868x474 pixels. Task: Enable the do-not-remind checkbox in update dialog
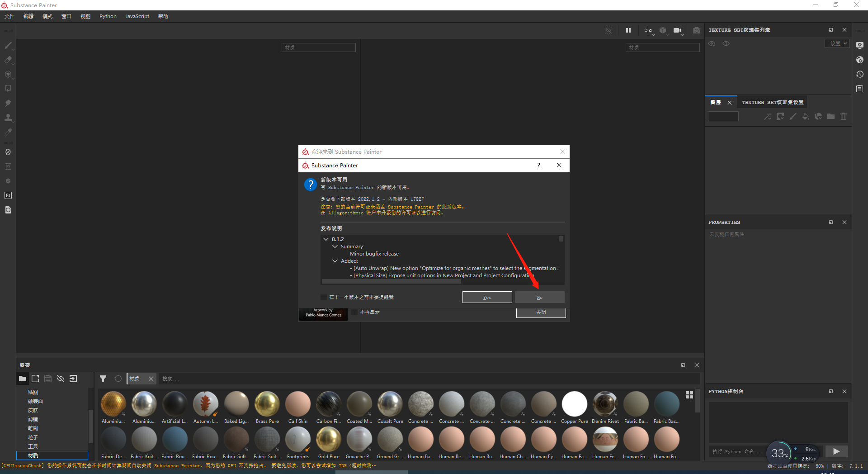tap(323, 297)
